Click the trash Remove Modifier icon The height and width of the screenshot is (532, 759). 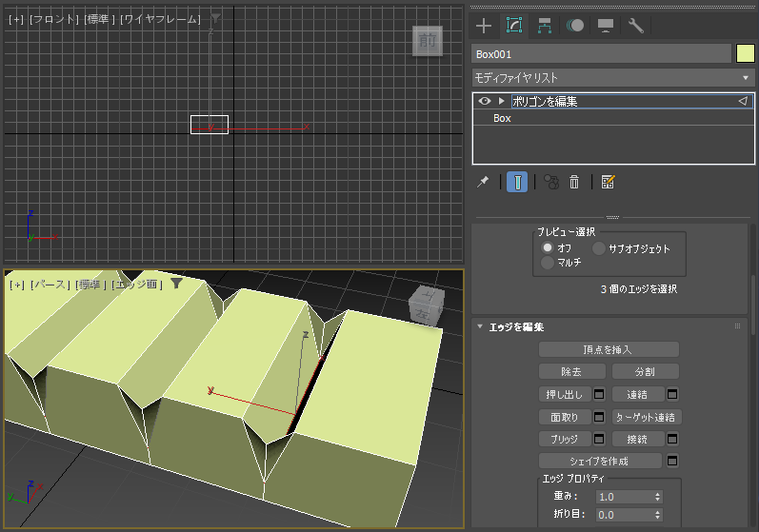click(x=574, y=182)
